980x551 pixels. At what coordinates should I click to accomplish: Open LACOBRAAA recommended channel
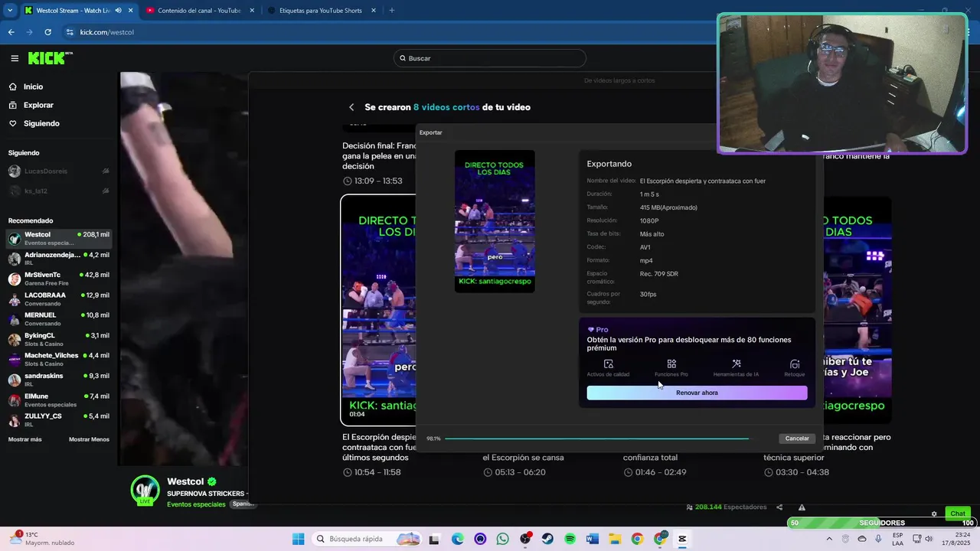coord(59,298)
